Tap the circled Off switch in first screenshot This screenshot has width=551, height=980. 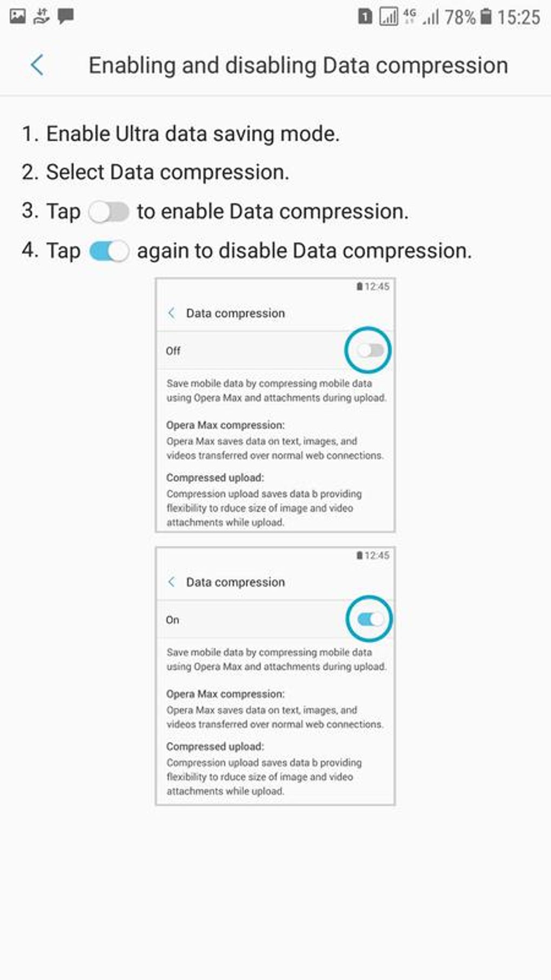click(x=370, y=350)
